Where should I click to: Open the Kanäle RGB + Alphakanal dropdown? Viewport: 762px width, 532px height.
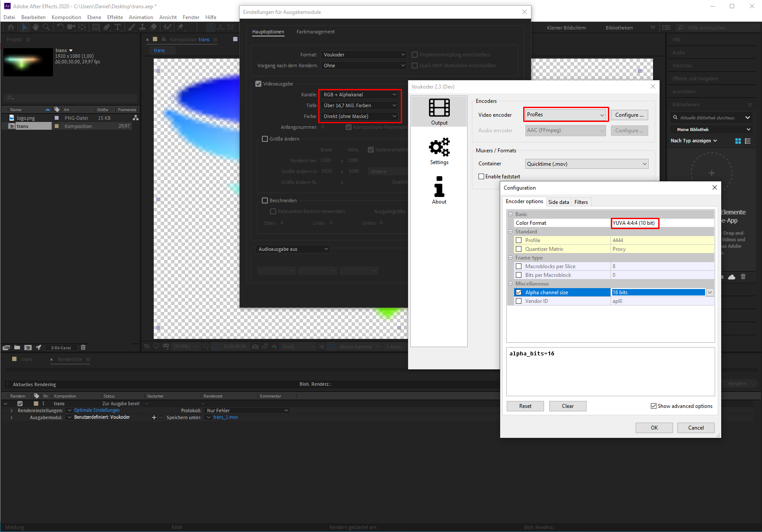click(x=360, y=95)
